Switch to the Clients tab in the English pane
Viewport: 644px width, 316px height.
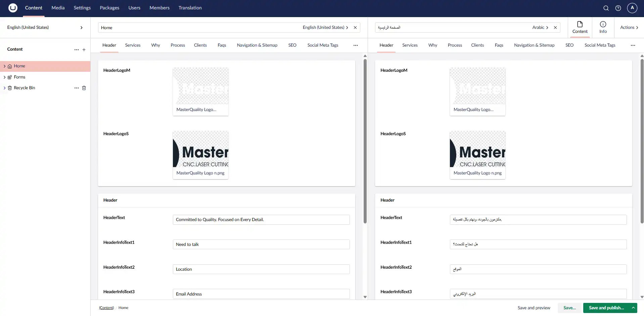(x=200, y=45)
